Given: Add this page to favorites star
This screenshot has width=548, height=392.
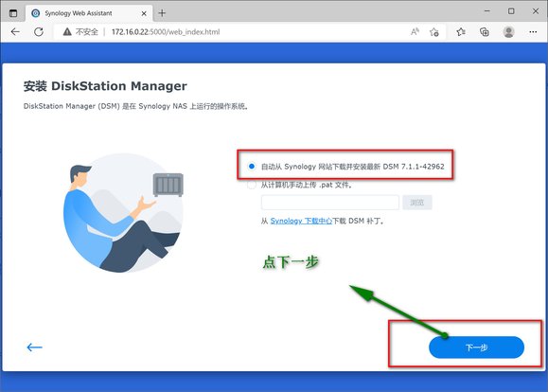Looking at the screenshot, I should coord(434,32).
